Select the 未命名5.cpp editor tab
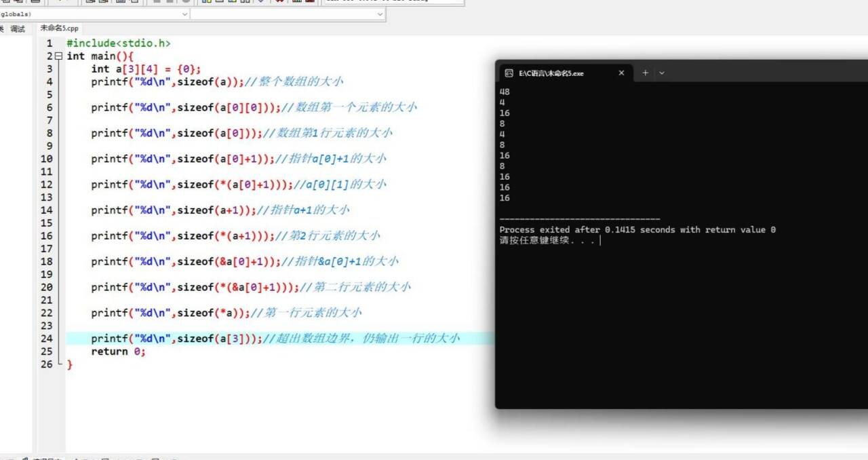The height and width of the screenshot is (460, 868). tap(58, 28)
